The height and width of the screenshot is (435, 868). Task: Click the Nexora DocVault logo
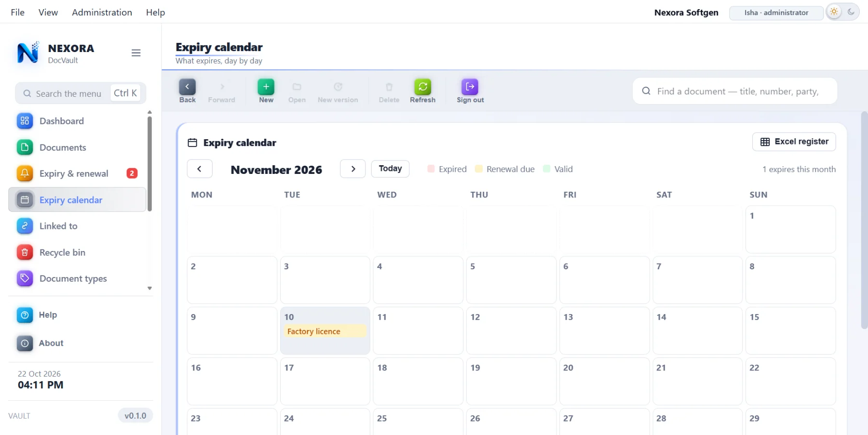pos(27,53)
